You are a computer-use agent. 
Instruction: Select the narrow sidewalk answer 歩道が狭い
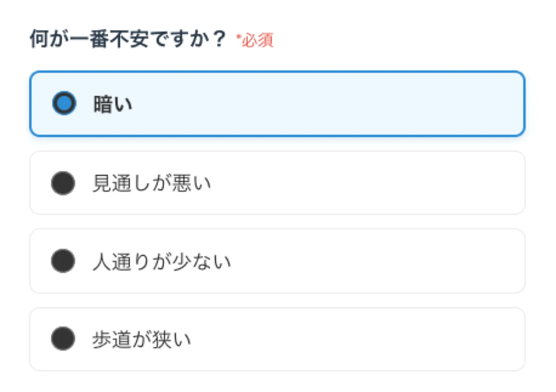coord(142,339)
